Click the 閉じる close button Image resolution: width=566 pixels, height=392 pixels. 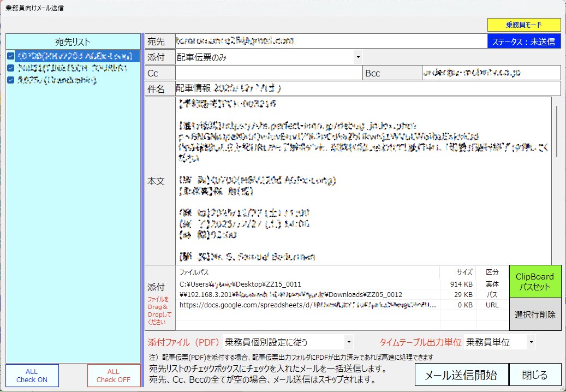535,375
